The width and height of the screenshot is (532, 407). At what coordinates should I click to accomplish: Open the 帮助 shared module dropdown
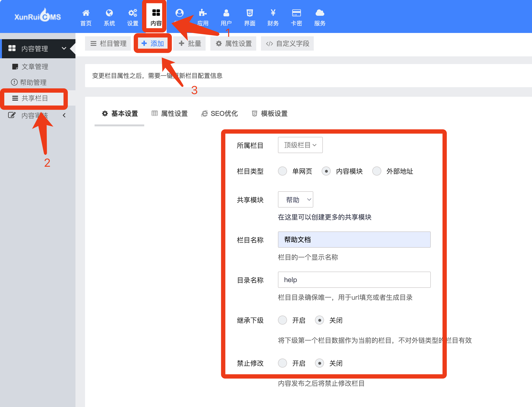click(295, 200)
